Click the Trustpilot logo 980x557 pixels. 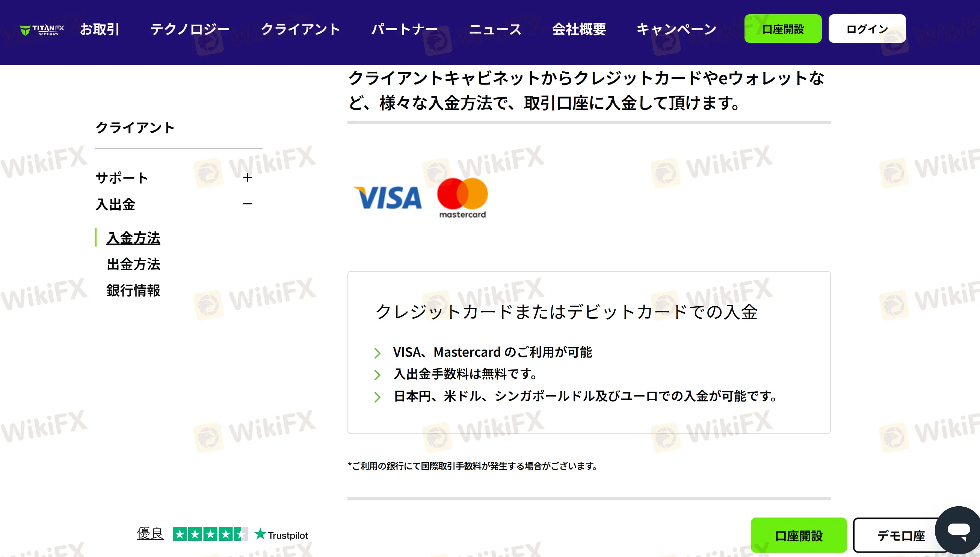281,535
